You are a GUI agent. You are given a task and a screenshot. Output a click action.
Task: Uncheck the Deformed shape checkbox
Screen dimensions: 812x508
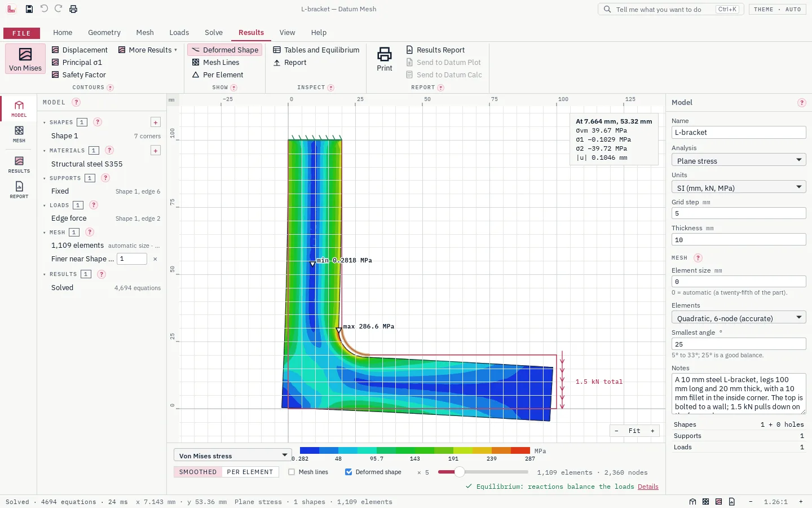[x=348, y=472]
